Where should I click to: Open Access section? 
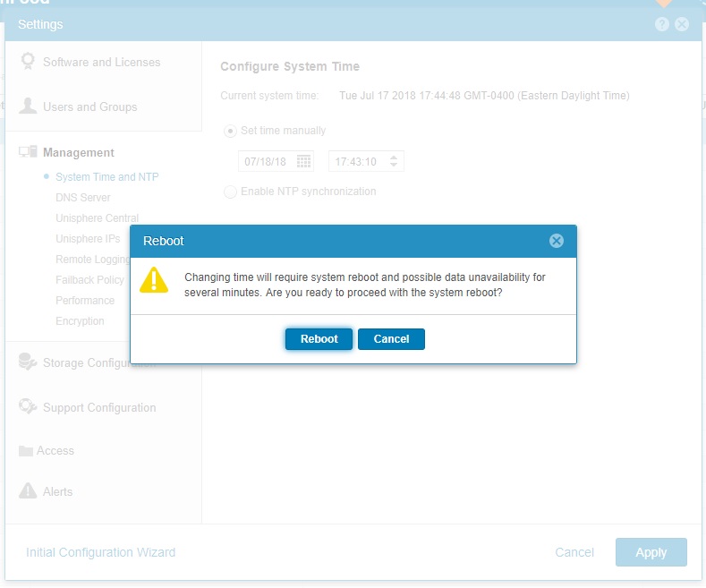(x=55, y=451)
